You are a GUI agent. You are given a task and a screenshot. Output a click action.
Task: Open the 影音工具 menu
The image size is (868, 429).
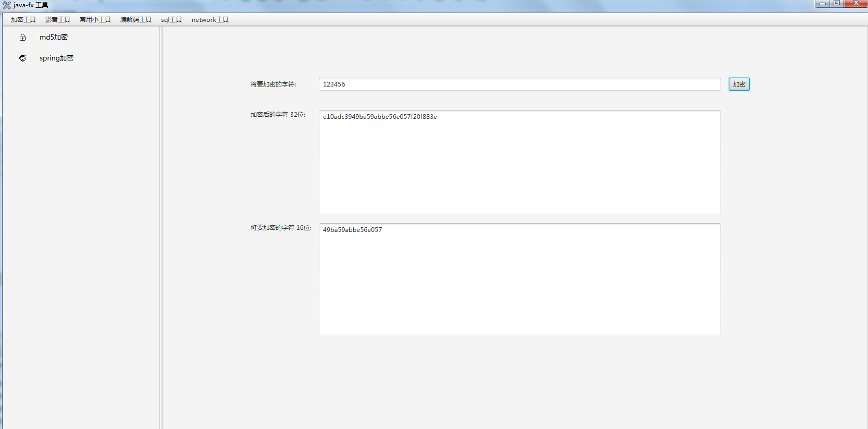(x=57, y=20)
